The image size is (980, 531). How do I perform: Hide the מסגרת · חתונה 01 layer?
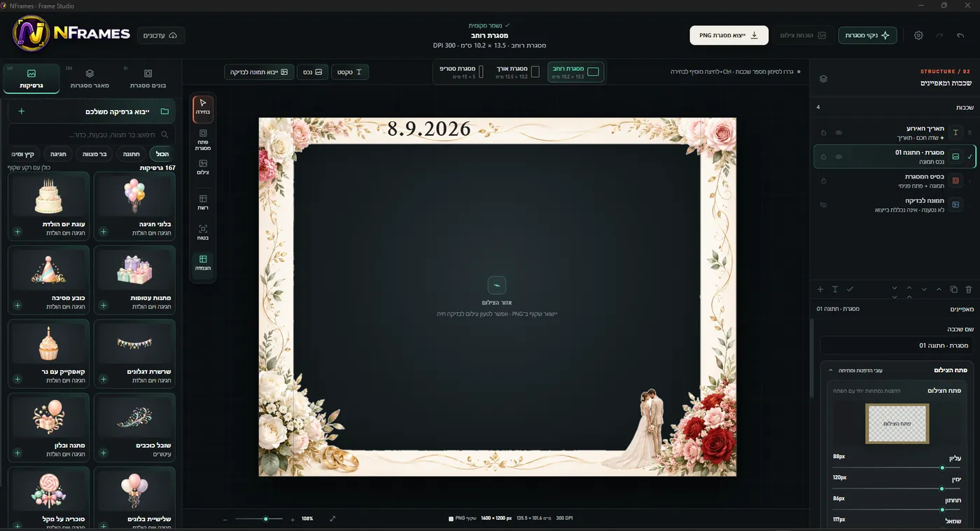click(x=839, y=157)
